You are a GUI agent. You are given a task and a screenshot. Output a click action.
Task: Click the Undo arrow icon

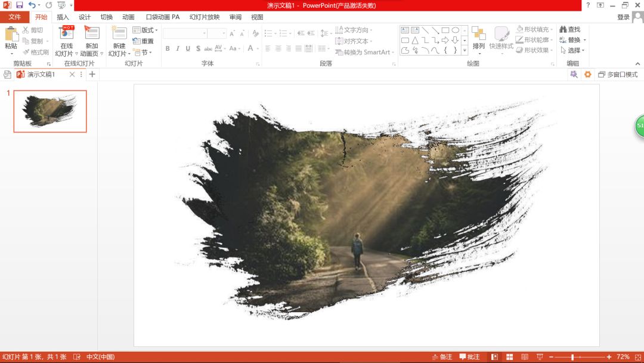coord(32,5)
